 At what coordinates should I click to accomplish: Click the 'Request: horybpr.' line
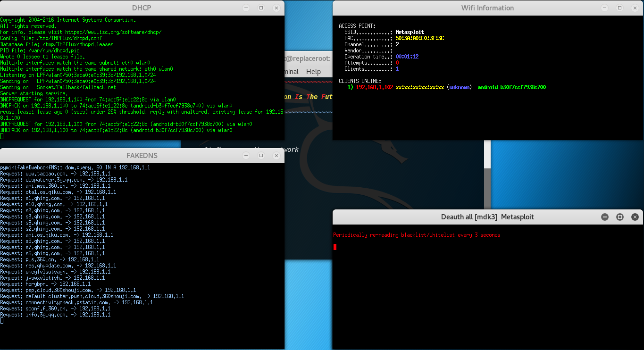click(45, 284)
